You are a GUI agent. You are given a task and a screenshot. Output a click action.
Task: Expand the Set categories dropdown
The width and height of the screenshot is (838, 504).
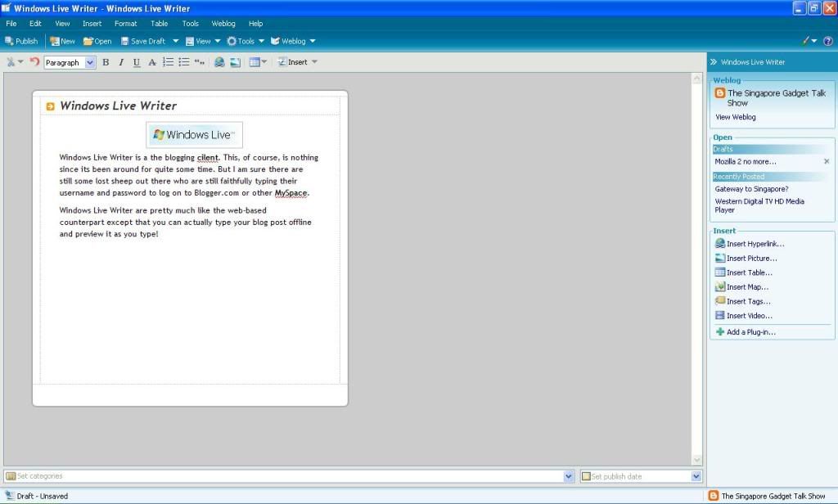(x=569, y=476)
